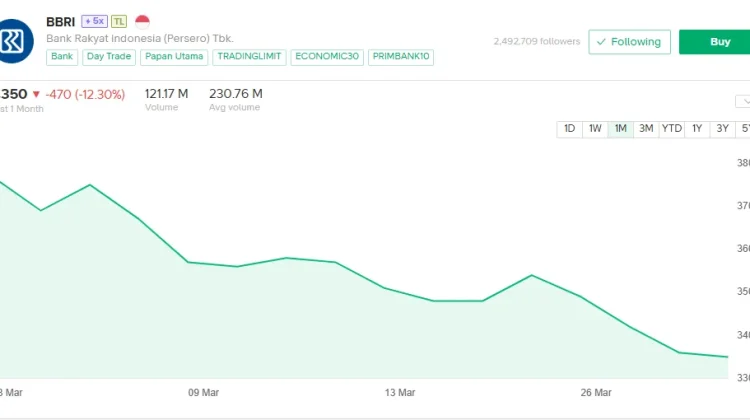Click the -470 (-12.30%) price change
This screenshot has height=420, width=750.
[x=85, y=94]
